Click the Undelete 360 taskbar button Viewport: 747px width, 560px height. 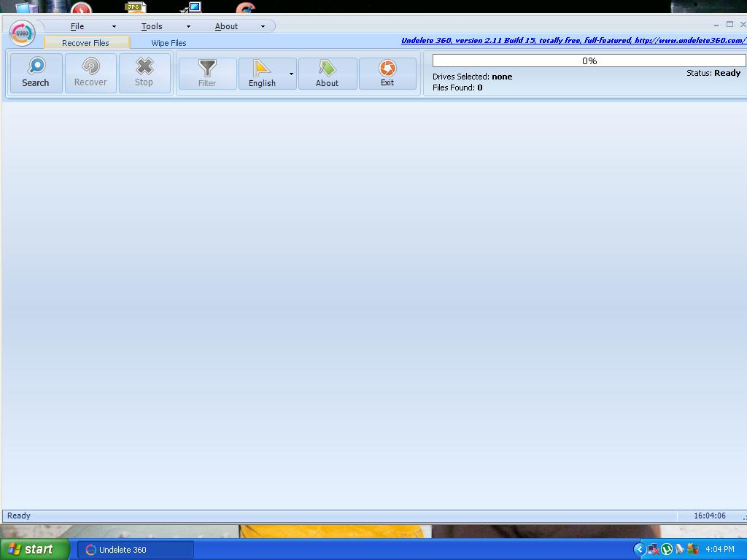(135, 550)
